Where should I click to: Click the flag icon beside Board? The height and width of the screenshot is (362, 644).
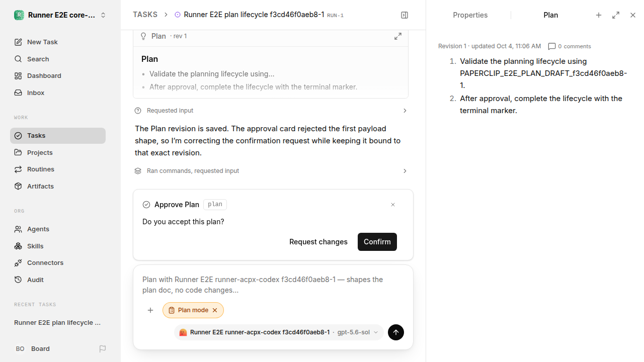pyautogui.click(x=103, y=348)
